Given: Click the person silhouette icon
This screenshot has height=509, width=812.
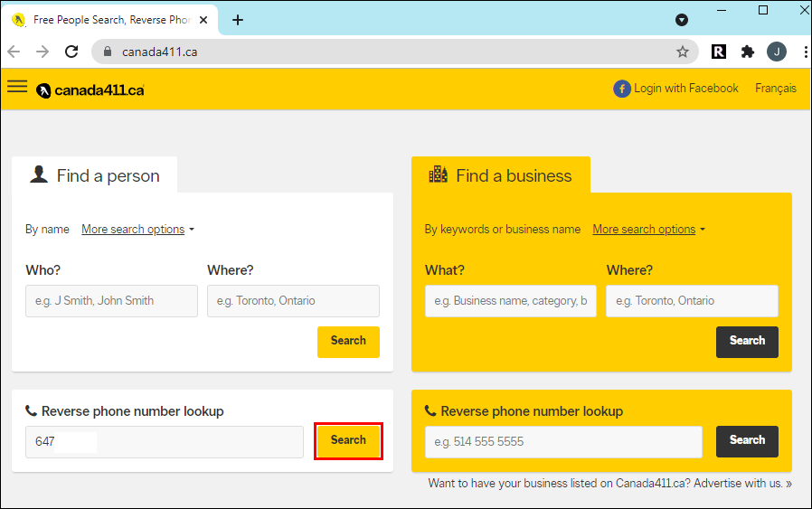Looking at the screenshot, I should pyautogui.click(x=39, y=174).
